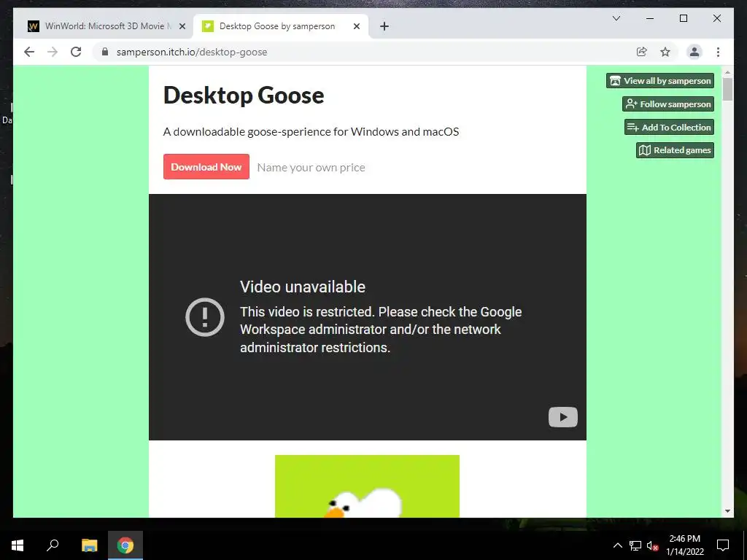Click the YouTube logo in the video
This screenshot has height=560, width=747.
(x=562, y=417)
